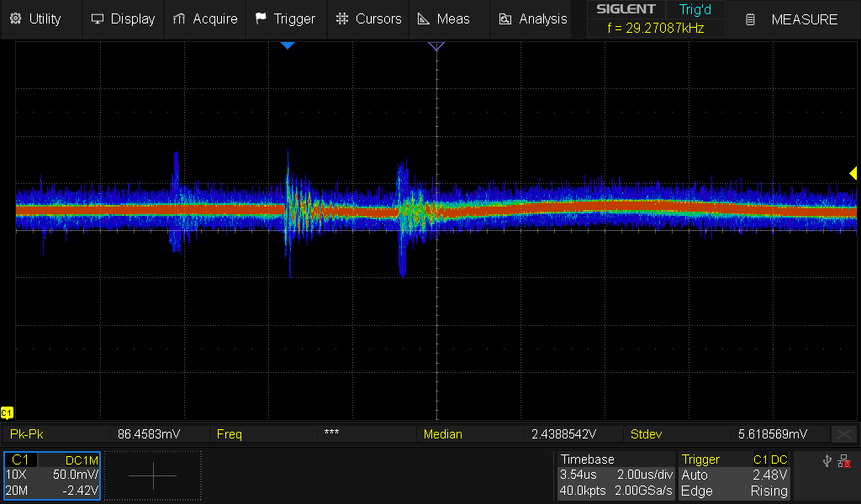Close the measurement statistics bar
861x504 pixels.
(843, 434)
